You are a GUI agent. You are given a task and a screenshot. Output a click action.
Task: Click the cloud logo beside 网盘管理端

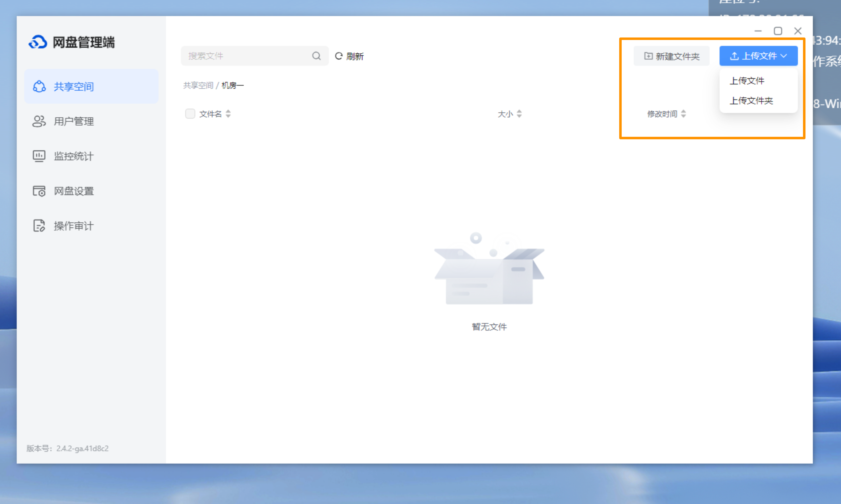(x=38, y=42)
